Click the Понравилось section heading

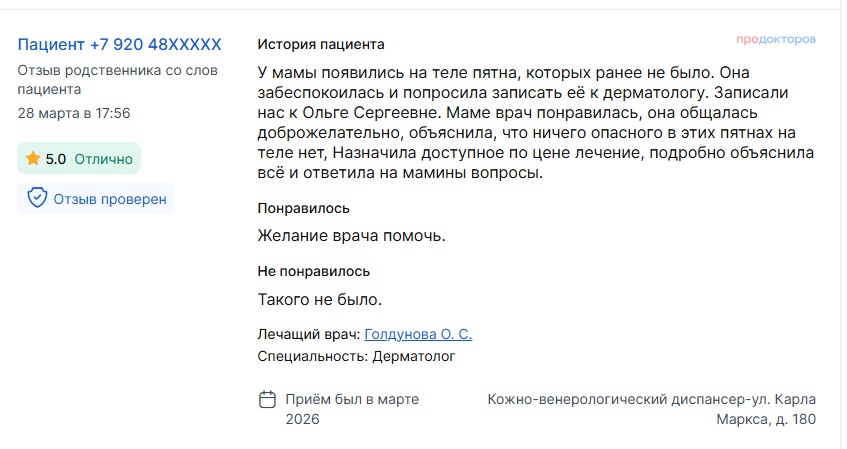click(x=303, y=209)
